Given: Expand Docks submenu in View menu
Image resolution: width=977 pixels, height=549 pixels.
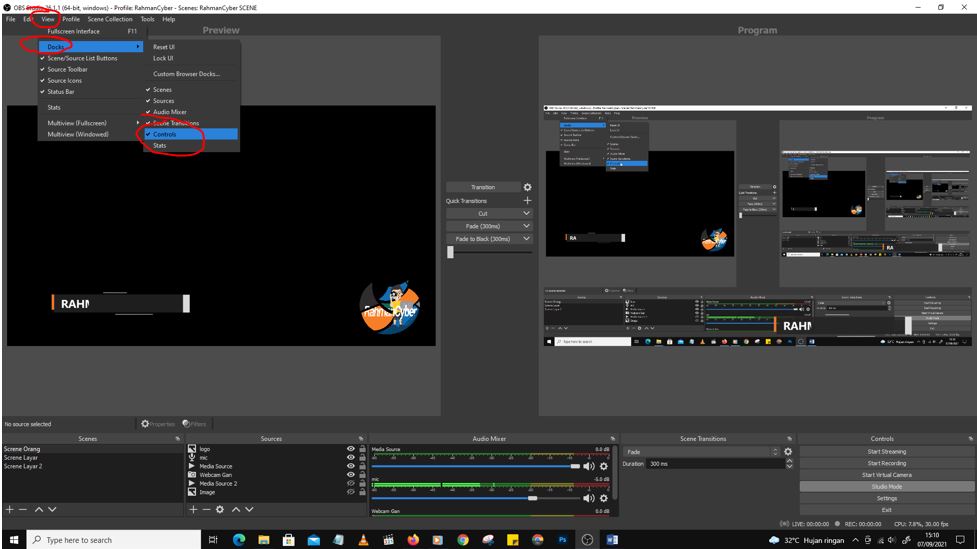Looking at the screenshot, I should [90, 47].
